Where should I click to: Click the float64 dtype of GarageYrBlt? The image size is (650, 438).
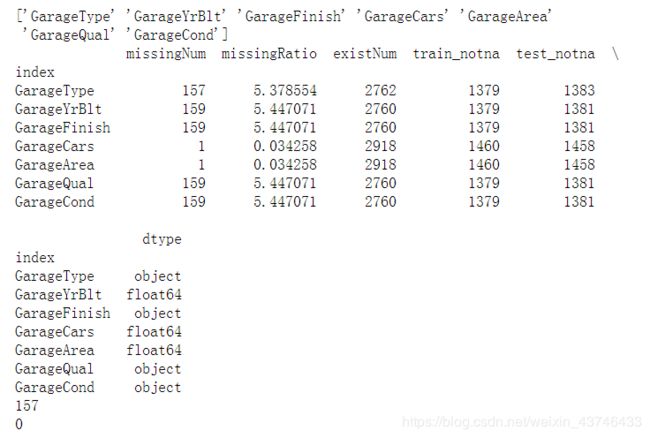click(x=154, y=295)
